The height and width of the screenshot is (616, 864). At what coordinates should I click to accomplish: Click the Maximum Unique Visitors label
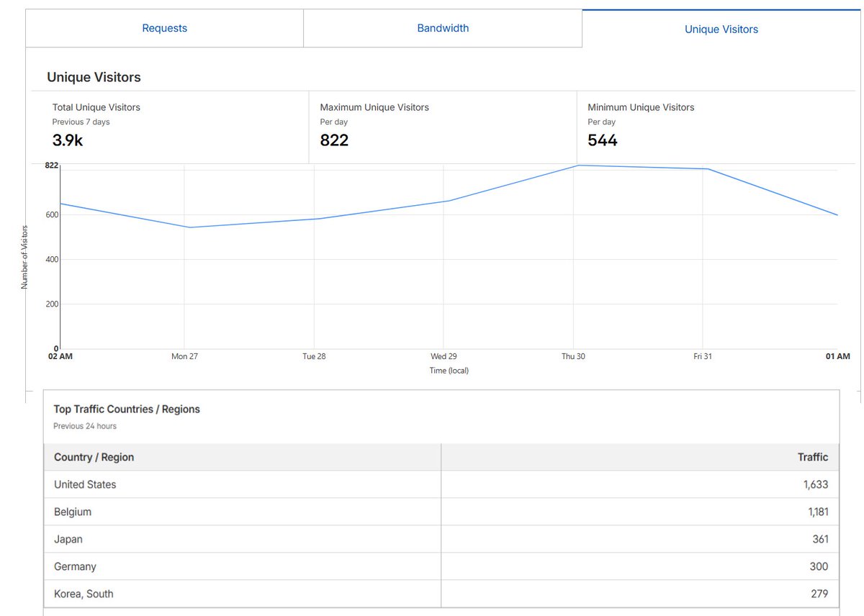click(x=374, y=107)
